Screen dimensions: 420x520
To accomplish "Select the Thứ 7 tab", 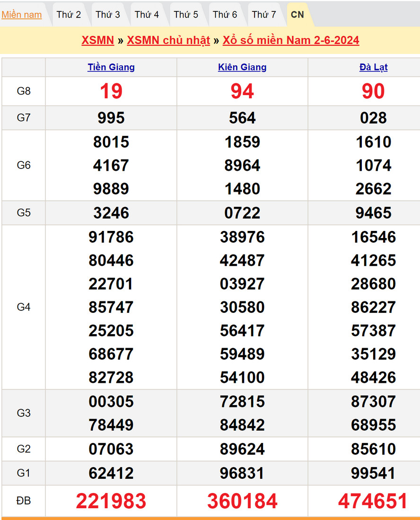I will 264,15.
